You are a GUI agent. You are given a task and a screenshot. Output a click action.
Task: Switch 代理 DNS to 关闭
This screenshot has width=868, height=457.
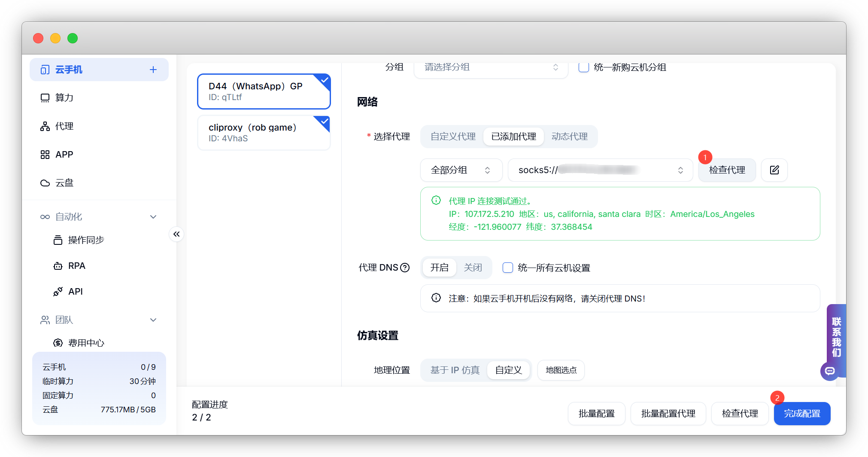point(473,268)
